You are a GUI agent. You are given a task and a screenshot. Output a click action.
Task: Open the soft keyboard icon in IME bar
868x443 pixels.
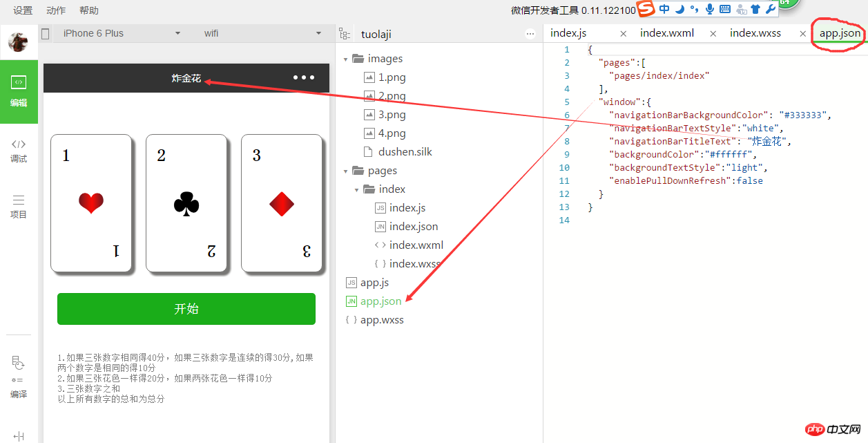725,9
